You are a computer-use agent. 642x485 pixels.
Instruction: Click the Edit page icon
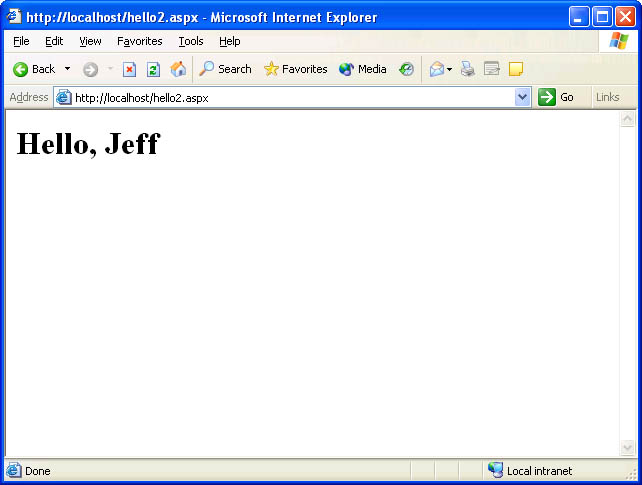click(492, 69)
